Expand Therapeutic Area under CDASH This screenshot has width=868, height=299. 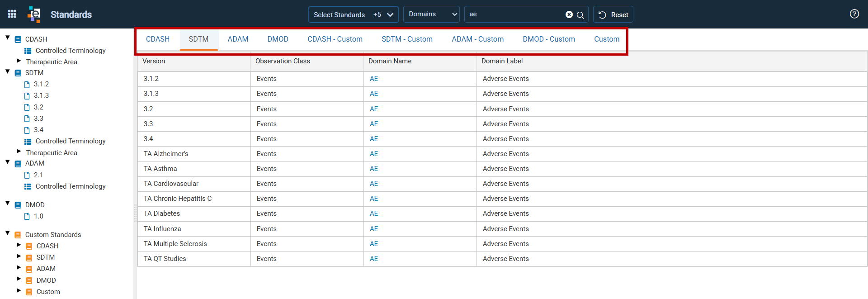tap(19, 61)
